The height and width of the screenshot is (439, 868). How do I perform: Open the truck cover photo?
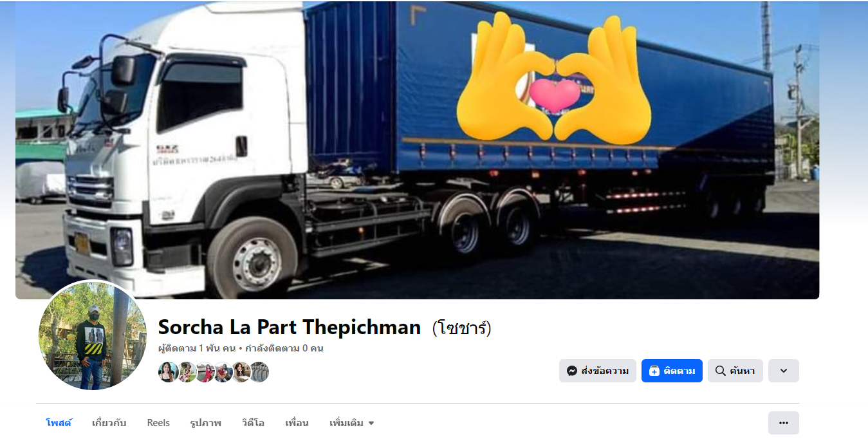(417, 150)
